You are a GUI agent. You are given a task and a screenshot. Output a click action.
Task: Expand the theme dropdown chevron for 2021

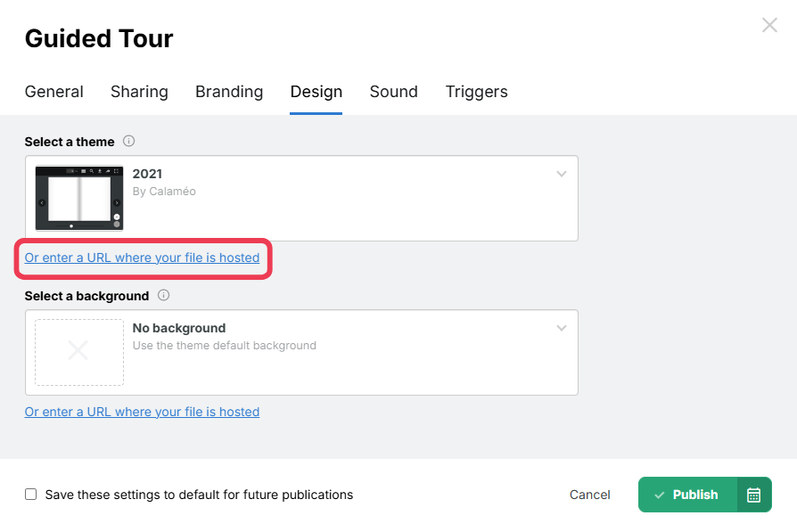click(561, 174)
